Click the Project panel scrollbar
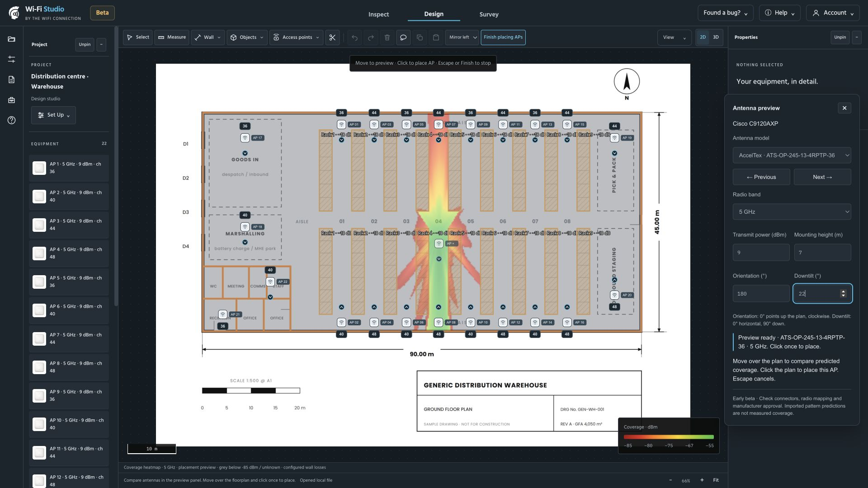Image resolution: width=868 pixels, height=488 pixels. (116, 167)
